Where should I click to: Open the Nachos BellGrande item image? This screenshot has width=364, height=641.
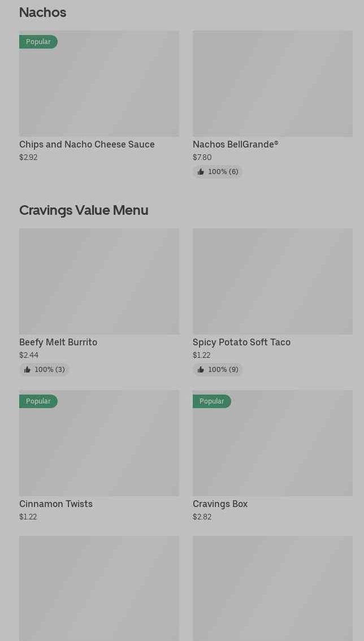(272, 84)
